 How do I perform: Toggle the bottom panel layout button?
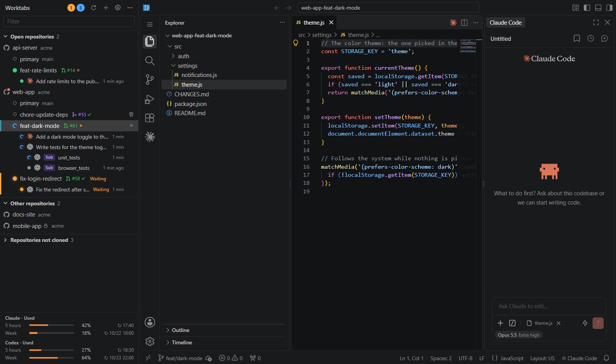(x=598, y=8)
